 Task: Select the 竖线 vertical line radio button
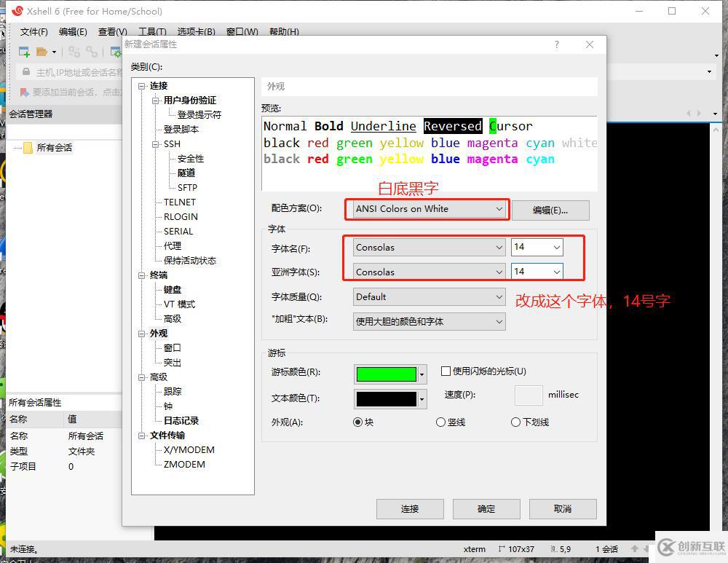tap(440, 422)
